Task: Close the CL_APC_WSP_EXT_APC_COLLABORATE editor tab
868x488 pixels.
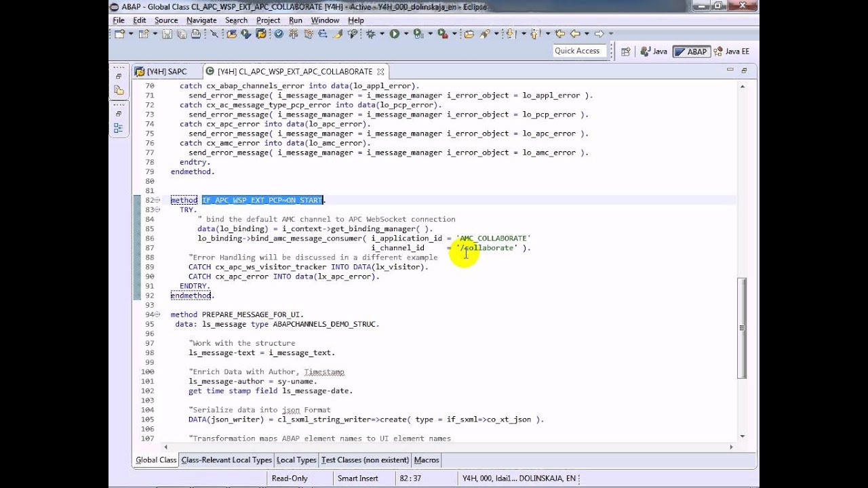Action: pos(380,71)
